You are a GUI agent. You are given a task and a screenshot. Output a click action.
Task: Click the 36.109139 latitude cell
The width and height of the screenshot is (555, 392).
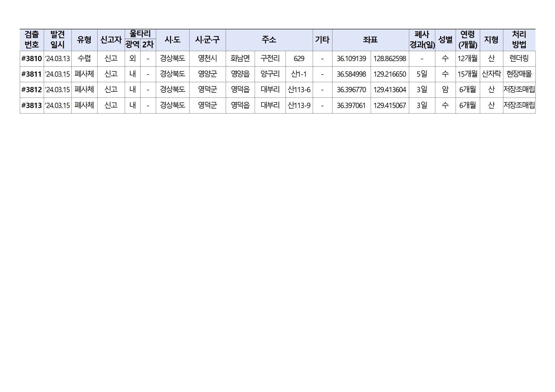tap(351, 58)
